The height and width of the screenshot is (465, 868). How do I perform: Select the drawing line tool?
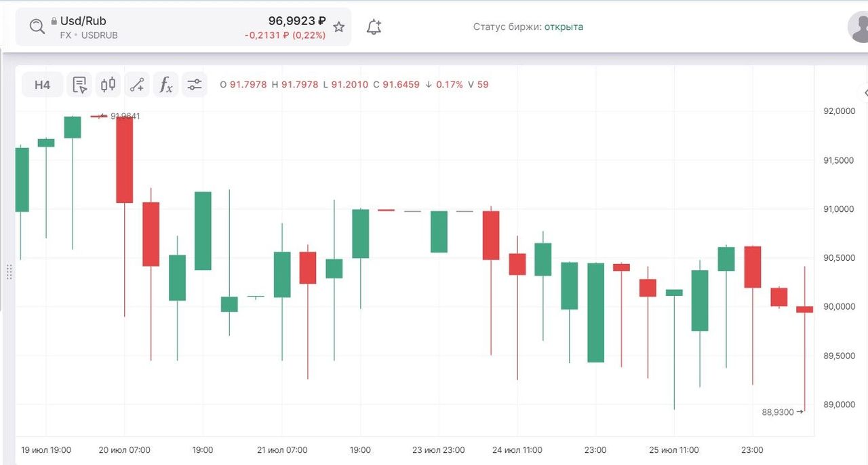137,85
